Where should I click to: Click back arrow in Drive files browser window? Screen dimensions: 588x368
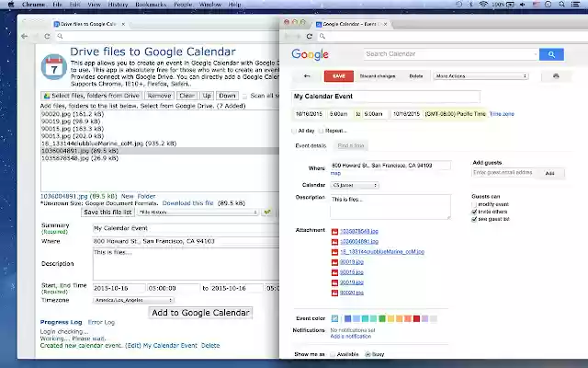25,37
